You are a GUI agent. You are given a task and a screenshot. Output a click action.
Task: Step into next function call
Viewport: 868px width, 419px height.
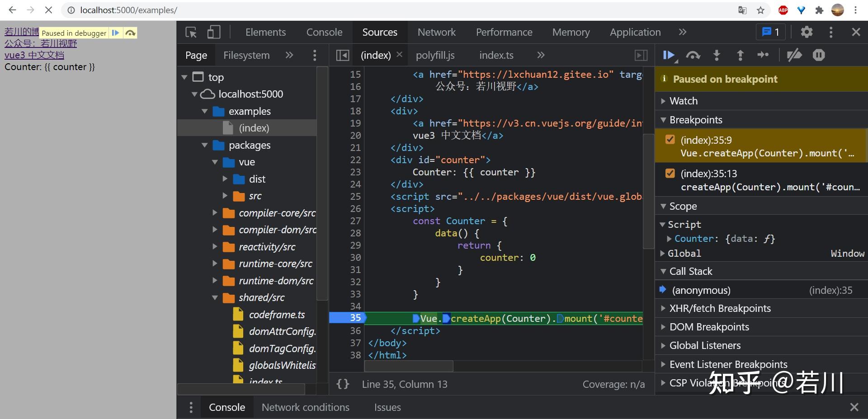[717, 55]
